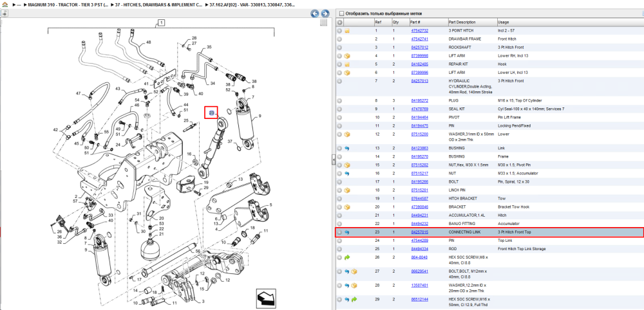The image size is (644, 310).
Task: Click 'Front Hitch Top Link Storage' usage cell
Action: 521,250
